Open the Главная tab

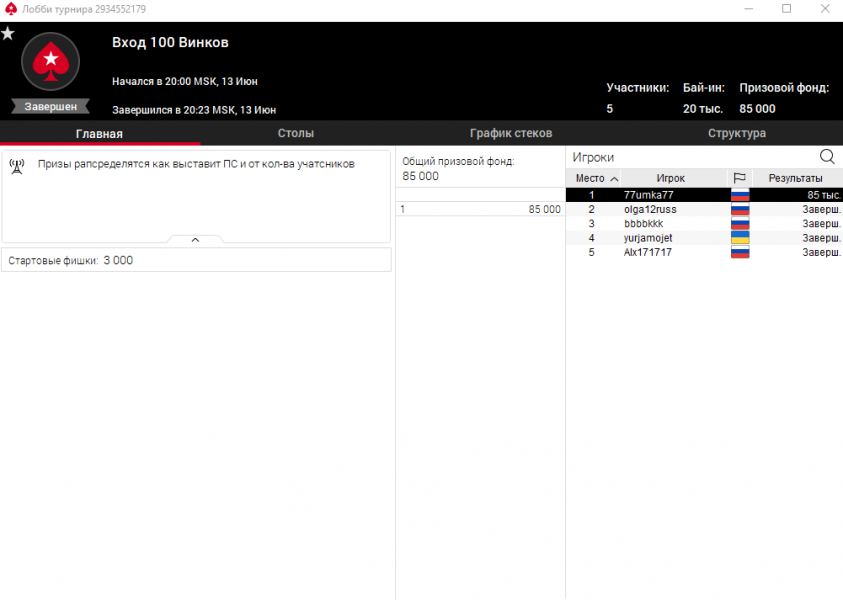(99, 134)
